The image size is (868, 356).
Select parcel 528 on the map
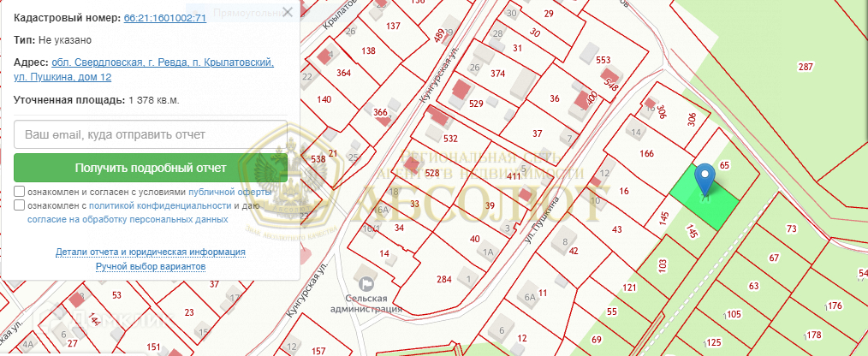[431, 174]
